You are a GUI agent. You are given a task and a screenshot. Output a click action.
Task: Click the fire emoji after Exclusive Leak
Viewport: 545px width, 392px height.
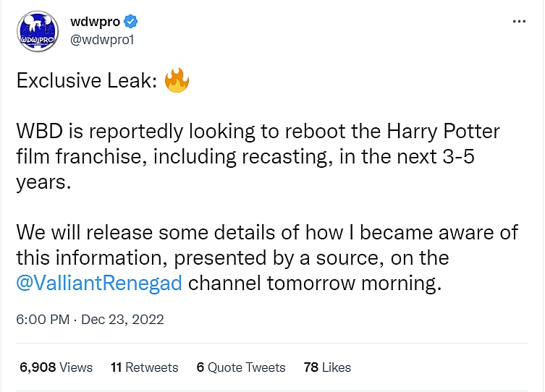(177, 80)
